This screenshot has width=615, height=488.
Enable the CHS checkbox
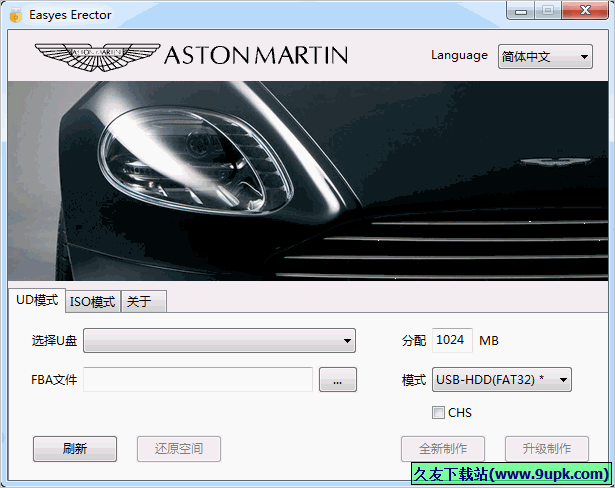tap(438, 413)
